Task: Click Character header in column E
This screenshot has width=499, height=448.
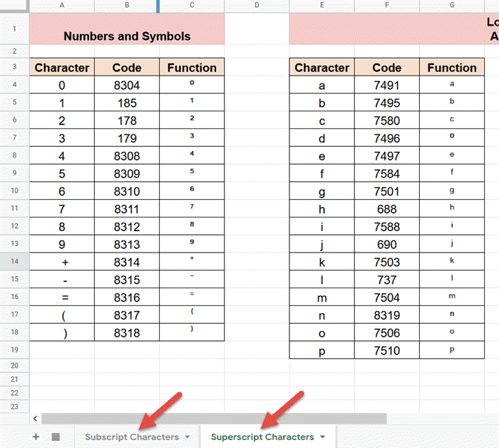Action: (321, 67)
